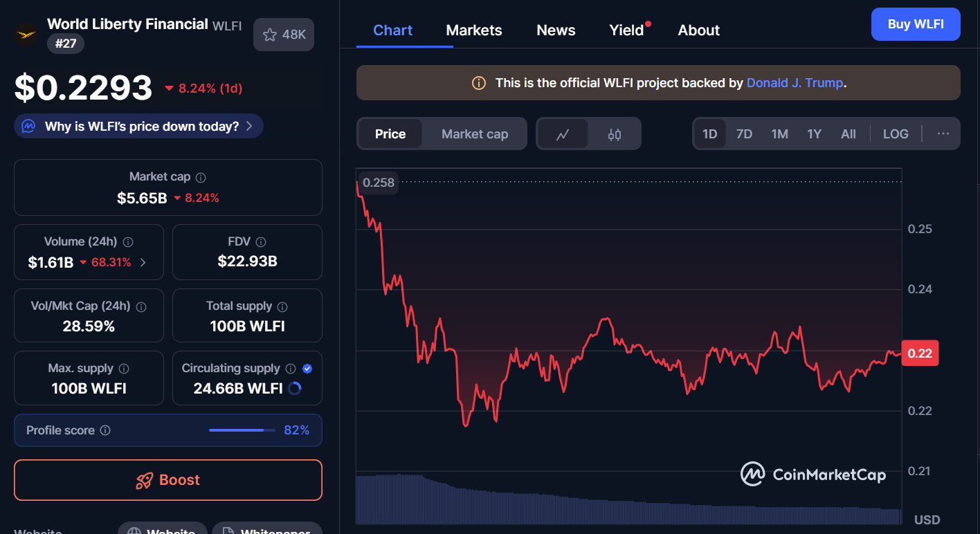The width and height of the screenshot is (980, 534).
Task: Click the 0.258 opening price label on the chart
Action: point(379,183)
